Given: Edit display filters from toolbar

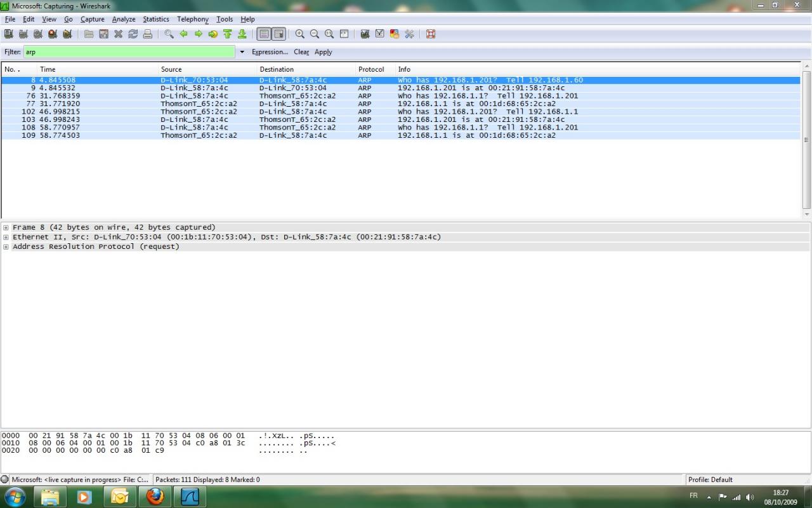Looking at the screenshot, I should click(x=379, y=34).
